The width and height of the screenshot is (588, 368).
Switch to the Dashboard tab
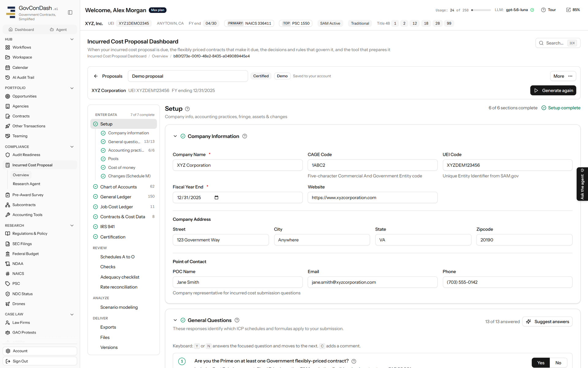21,29
